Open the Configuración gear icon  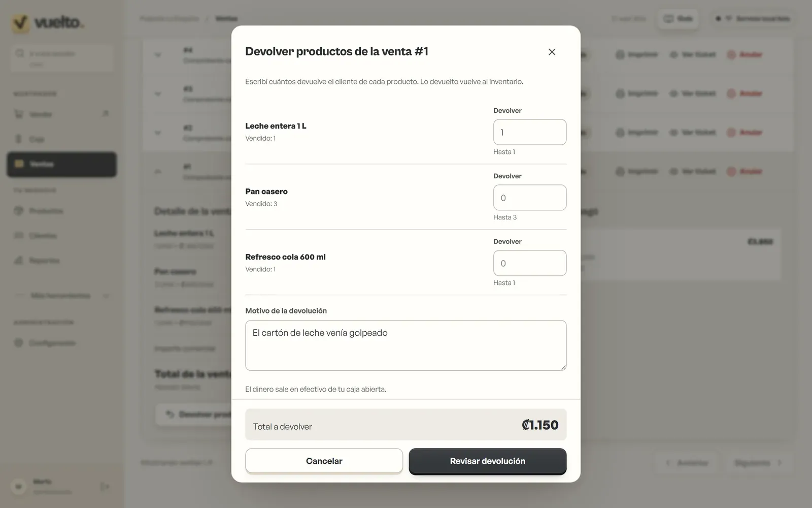pyautogui.click(x=19, y=343)
